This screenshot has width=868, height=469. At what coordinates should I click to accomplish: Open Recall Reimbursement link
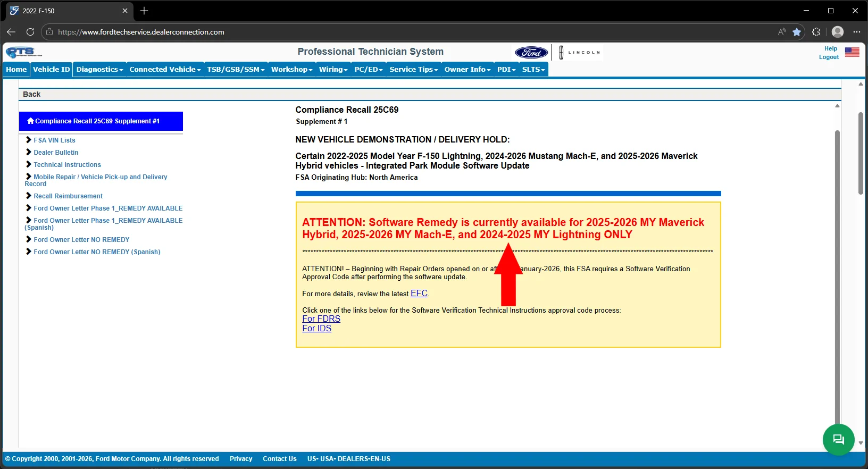coord(68,196)
